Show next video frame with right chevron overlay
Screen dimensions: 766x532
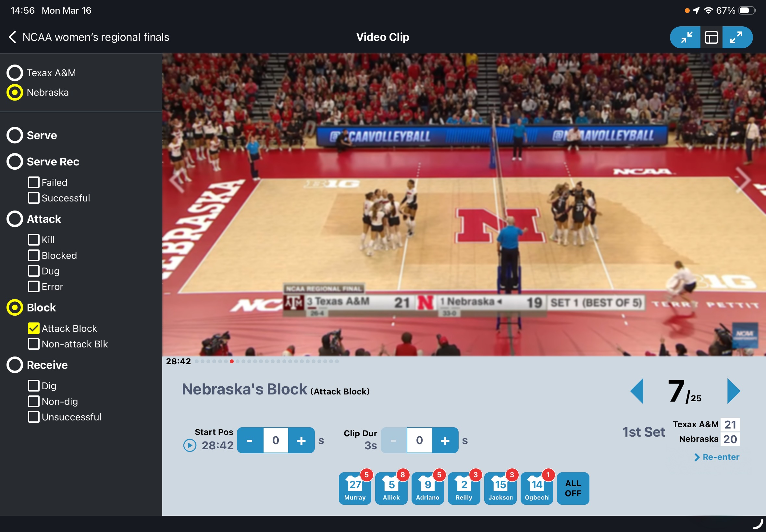click(743, 179)
